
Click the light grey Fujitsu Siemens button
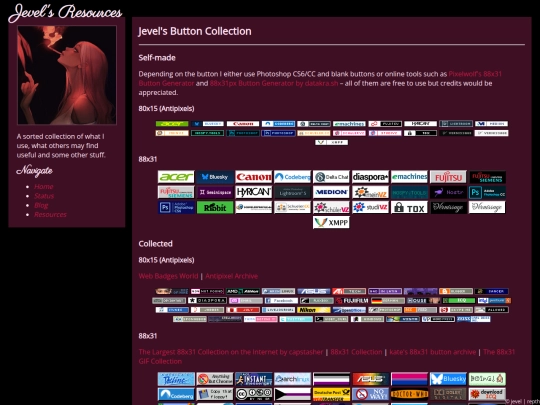point(176,192)
